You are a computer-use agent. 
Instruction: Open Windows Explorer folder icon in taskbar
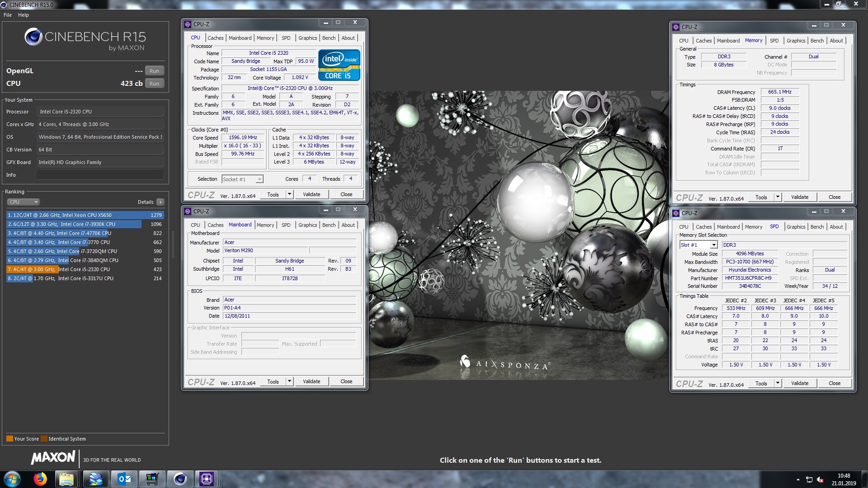(66, 479)
